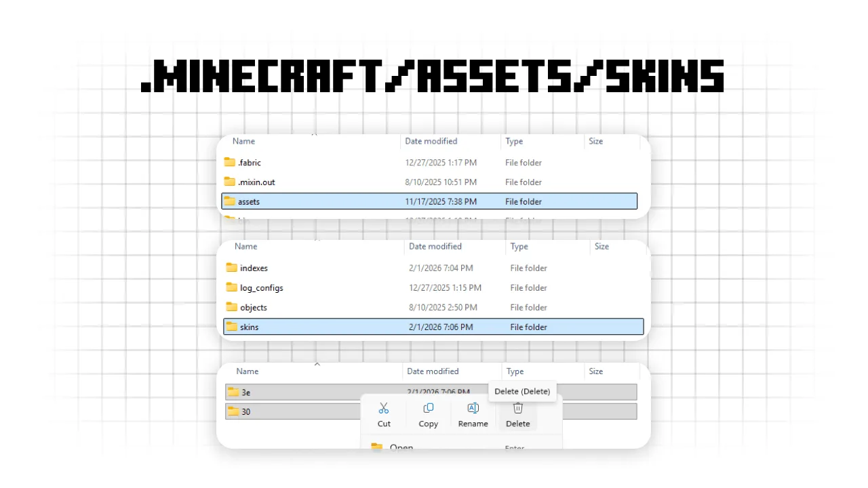Click the Rename icon in context menu

point(473,408)
